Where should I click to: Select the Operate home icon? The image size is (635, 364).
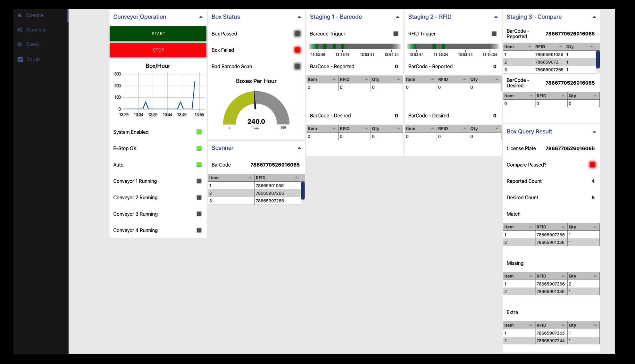coord(20,15)
